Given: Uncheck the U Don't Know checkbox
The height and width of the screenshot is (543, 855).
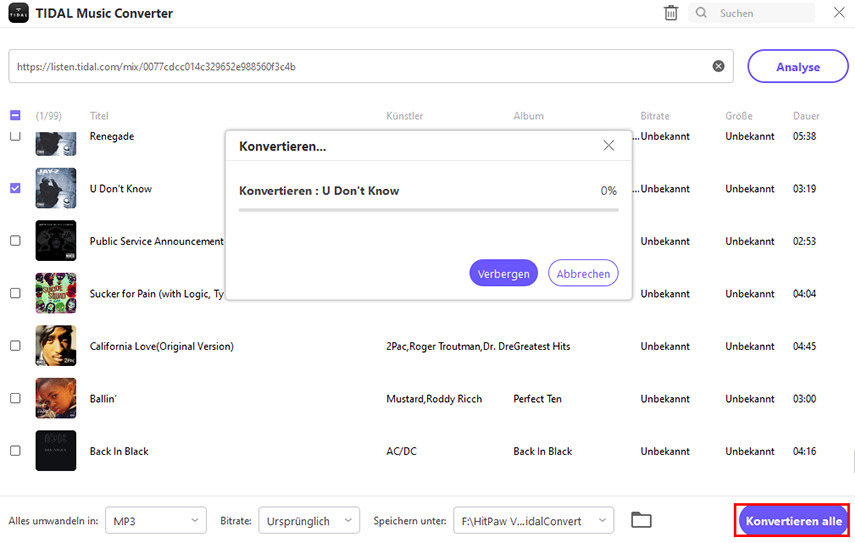Looking at the screenshot, I should (15, 188).
